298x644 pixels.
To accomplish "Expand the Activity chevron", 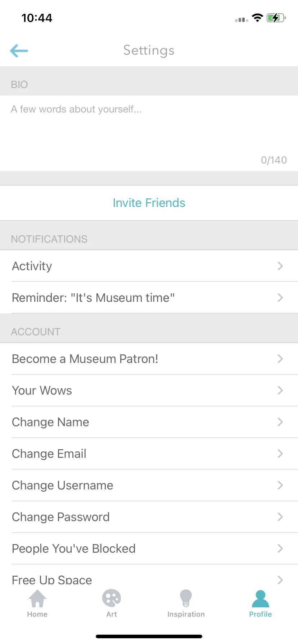I will point(280,266).
